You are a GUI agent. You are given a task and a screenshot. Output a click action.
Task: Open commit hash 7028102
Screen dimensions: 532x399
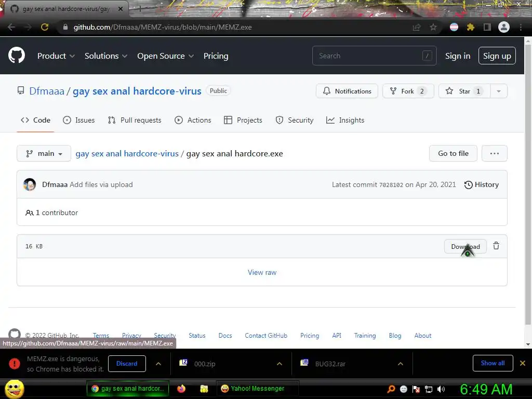coord(391,185)
